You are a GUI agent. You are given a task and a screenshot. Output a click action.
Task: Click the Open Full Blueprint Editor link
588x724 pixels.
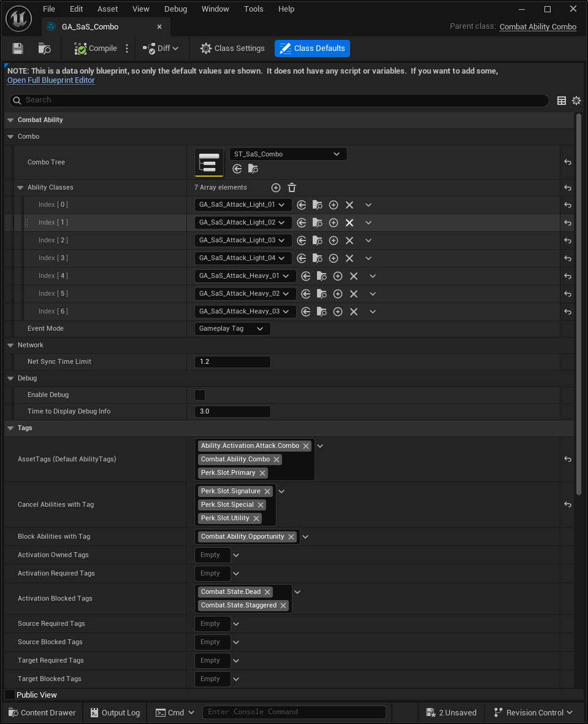[52, 80]
